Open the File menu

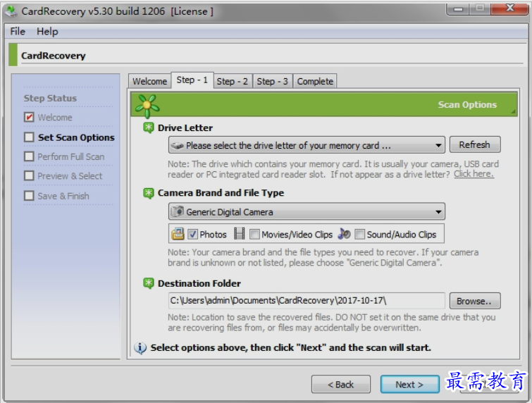coord(18,31)
